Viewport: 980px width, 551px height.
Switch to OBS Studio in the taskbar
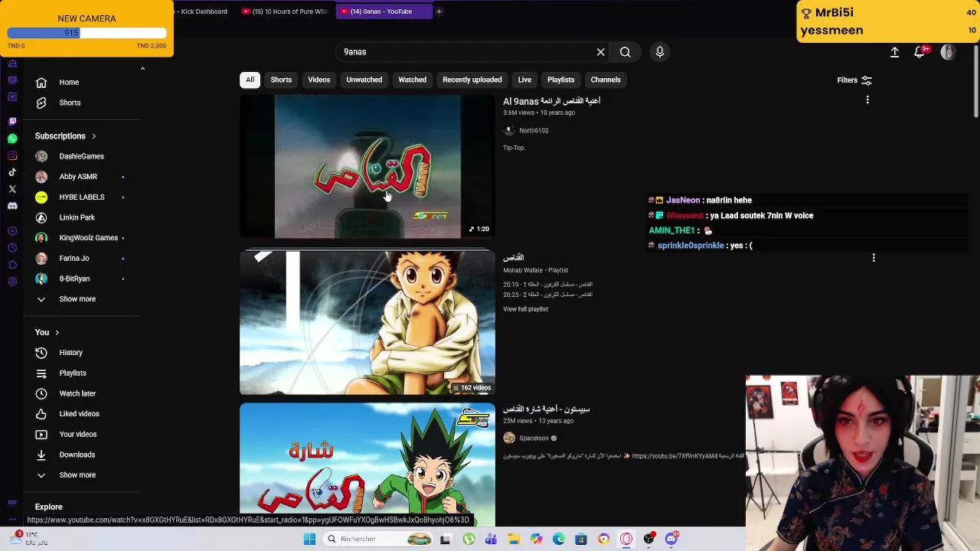click(649, 539)
